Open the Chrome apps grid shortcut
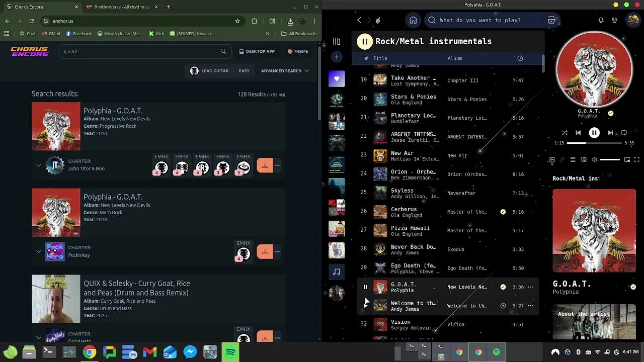 7,34
